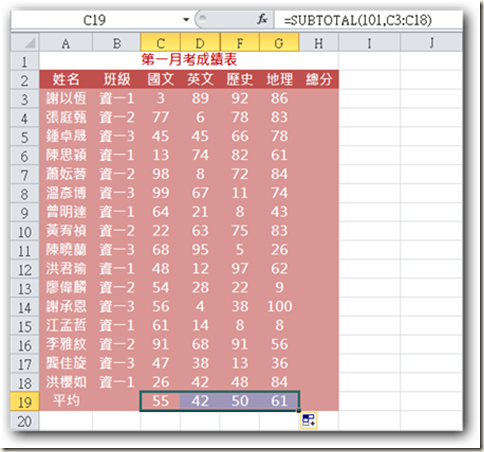The image size is (484, 452).
Task: Click the name cell 洪櫻如
Action: point(66,382)
